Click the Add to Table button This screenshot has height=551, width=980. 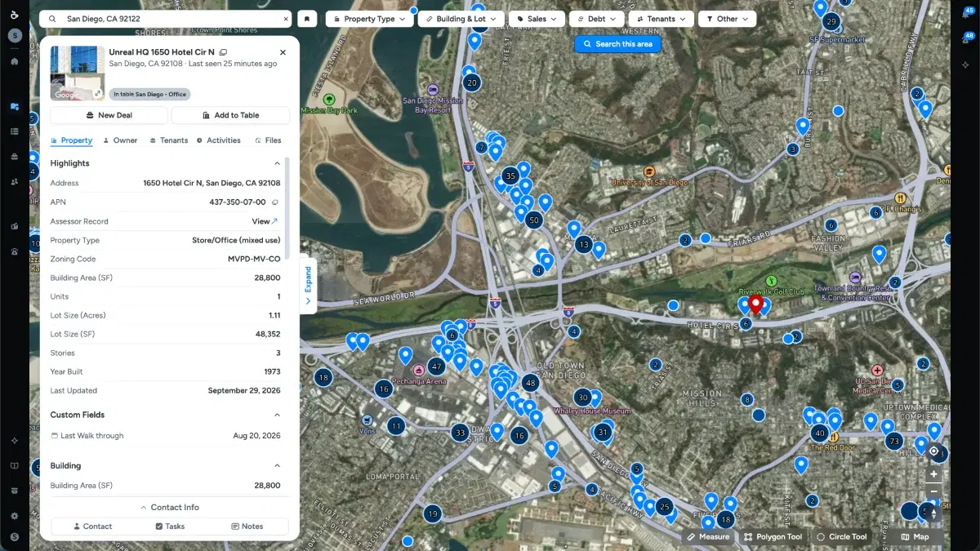230,115
